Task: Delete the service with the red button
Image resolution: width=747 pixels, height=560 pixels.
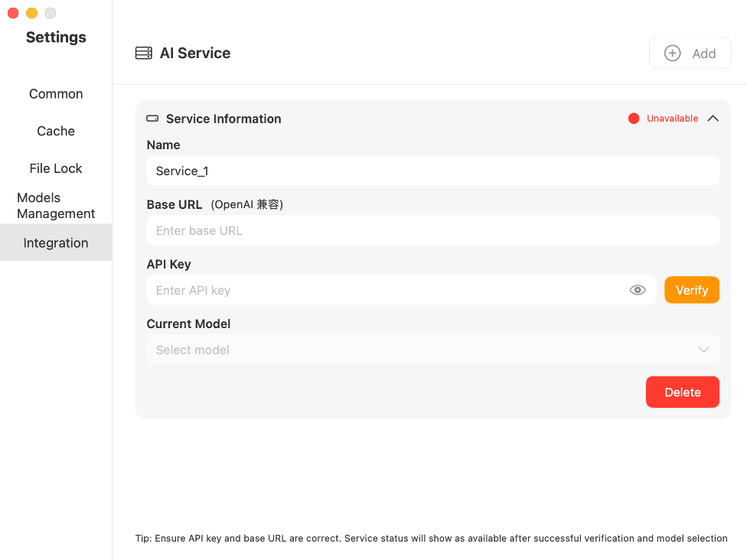Action: coord(682,392)
